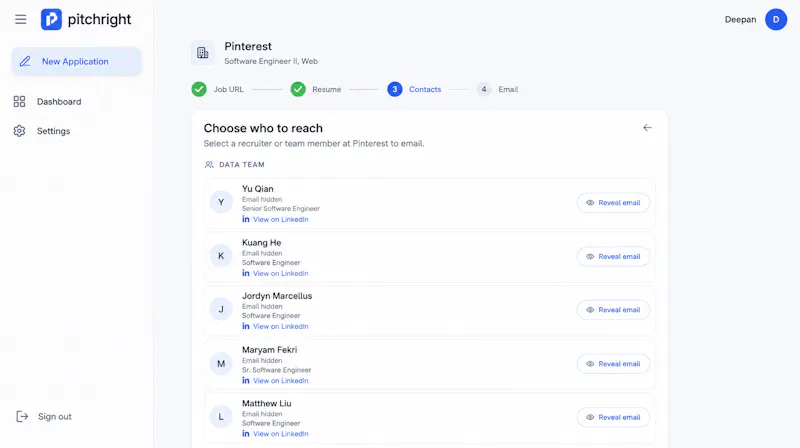
Task: Click LinkedIn icon under Jordyn Marcellus
Action: 246,326
